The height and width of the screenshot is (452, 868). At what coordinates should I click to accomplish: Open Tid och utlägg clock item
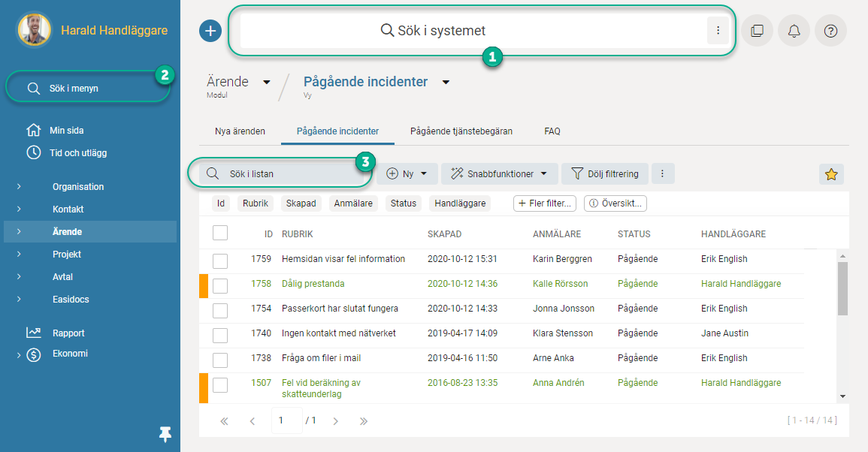pyautogui.click(x=34, y=152)
